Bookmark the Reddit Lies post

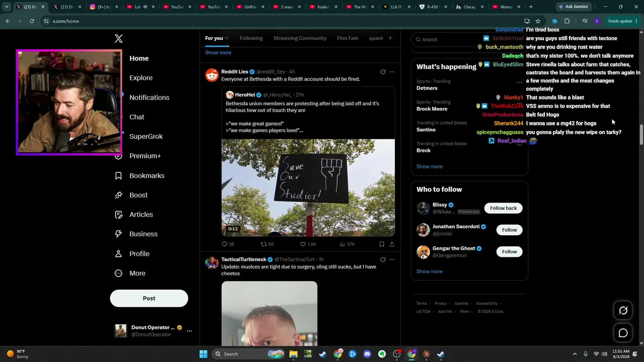(x=382, y=244)
